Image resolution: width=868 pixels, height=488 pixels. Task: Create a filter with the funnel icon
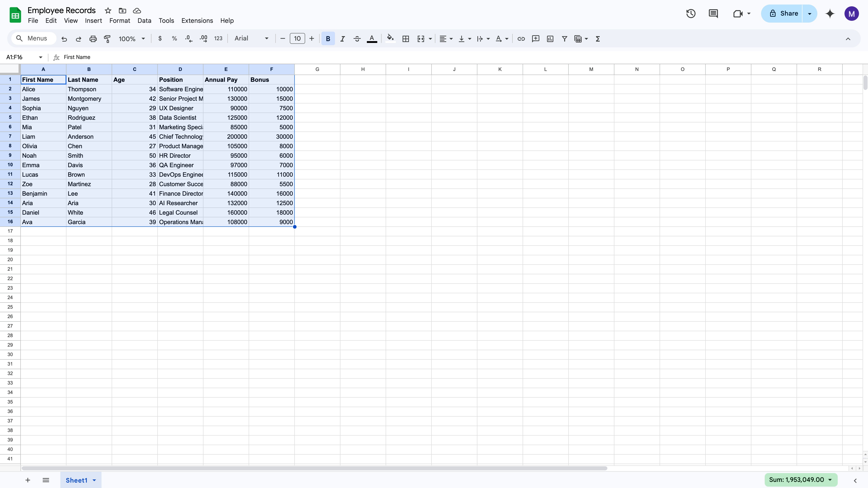564,39
